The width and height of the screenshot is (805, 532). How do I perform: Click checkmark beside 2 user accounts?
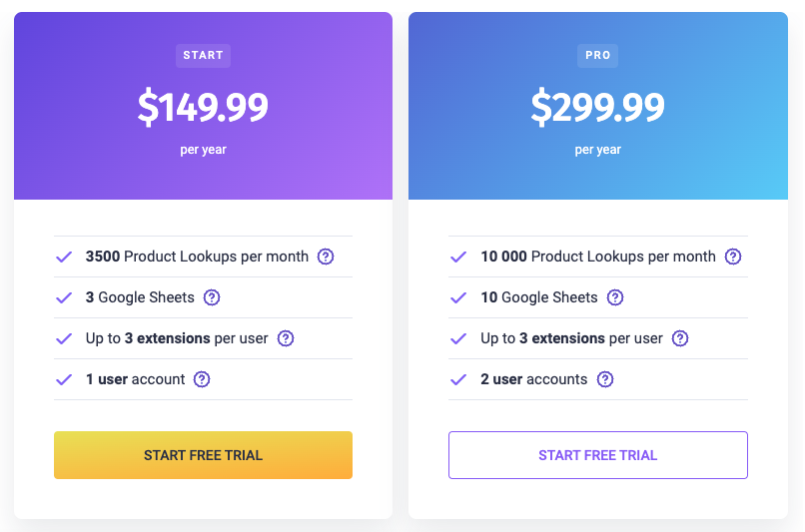coord(459,379)
